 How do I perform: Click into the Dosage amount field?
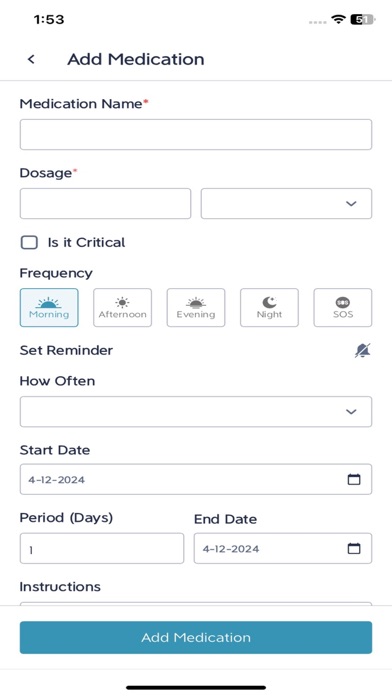pos(105,204)
